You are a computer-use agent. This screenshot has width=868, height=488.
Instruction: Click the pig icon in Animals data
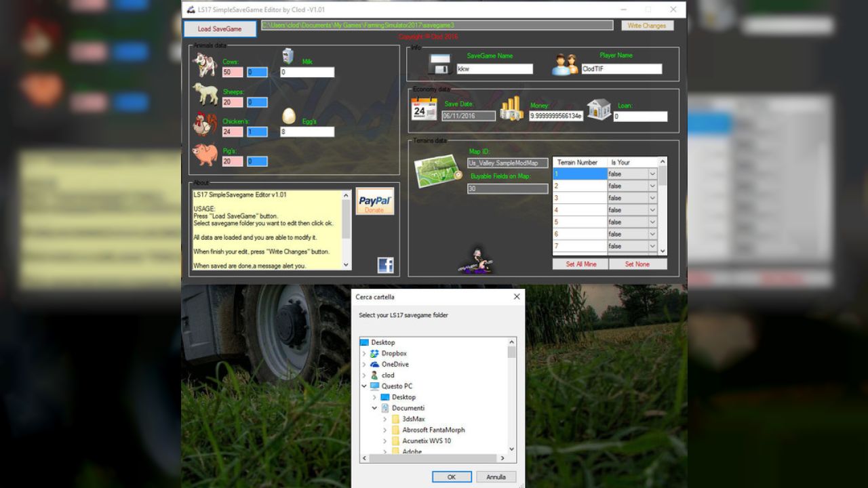click(205, 155)
